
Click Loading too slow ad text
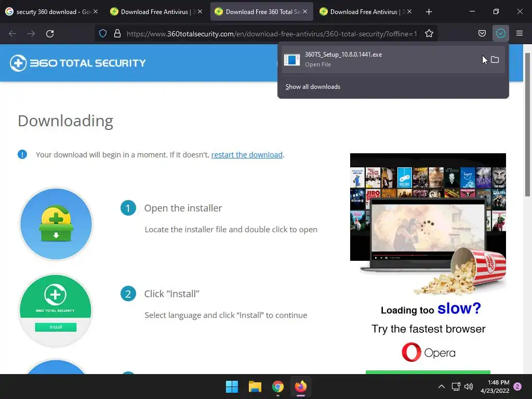point(431,309)
